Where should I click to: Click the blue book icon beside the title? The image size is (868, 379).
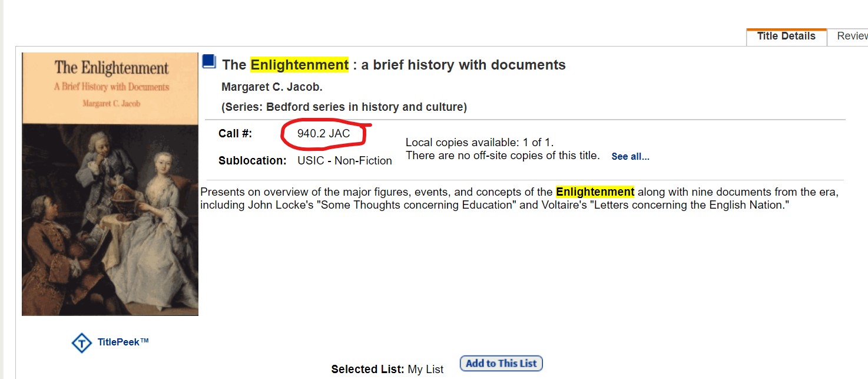coord(209,62)
